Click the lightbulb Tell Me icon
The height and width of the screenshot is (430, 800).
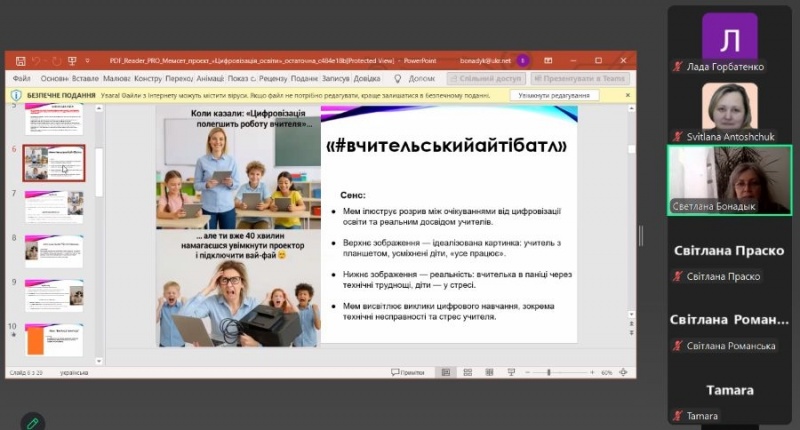tap(398, 79)
